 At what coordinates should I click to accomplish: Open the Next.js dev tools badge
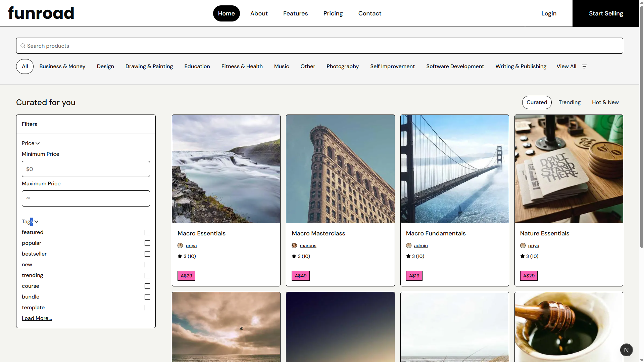(626, 350)
